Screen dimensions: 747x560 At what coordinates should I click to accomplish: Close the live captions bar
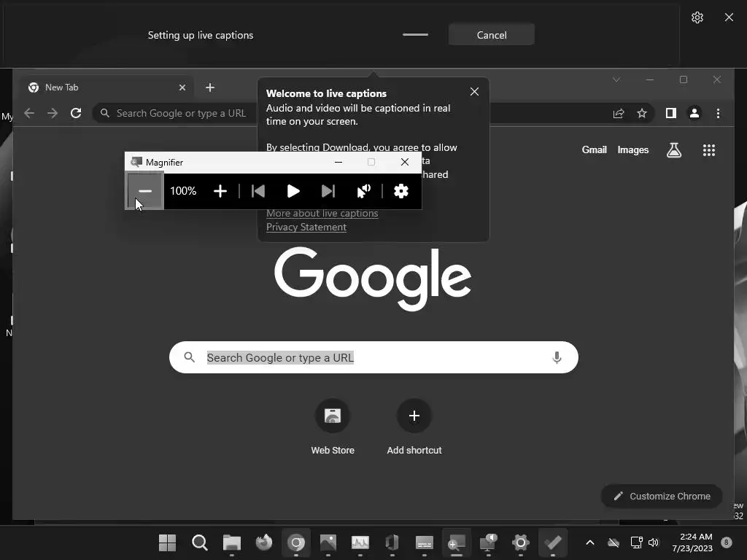pos(729,17)
